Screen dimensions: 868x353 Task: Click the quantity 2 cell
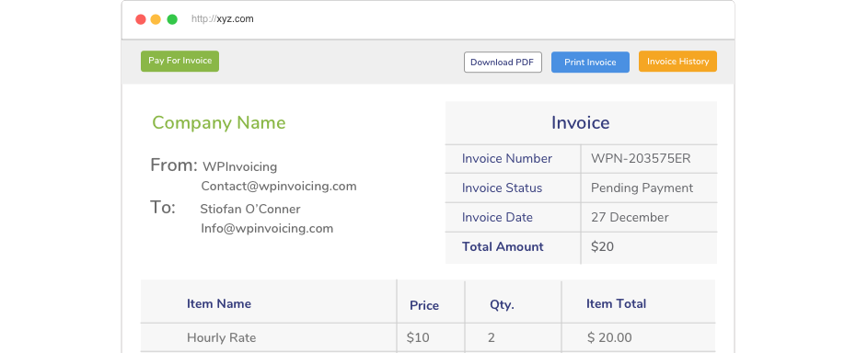(491, 337)
